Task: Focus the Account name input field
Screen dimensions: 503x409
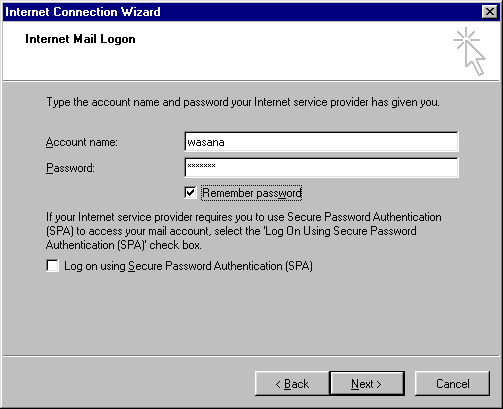Action: point(321,142)
